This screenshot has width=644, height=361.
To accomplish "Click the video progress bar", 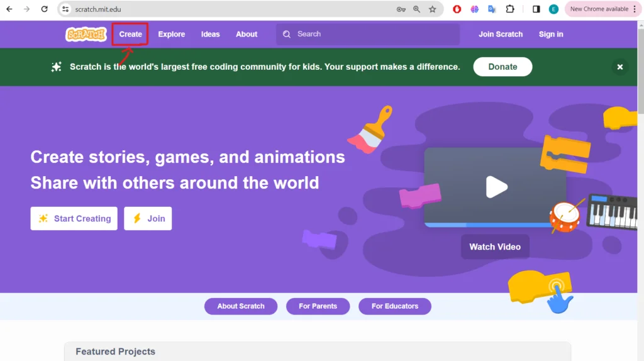I will pos(489,225).
